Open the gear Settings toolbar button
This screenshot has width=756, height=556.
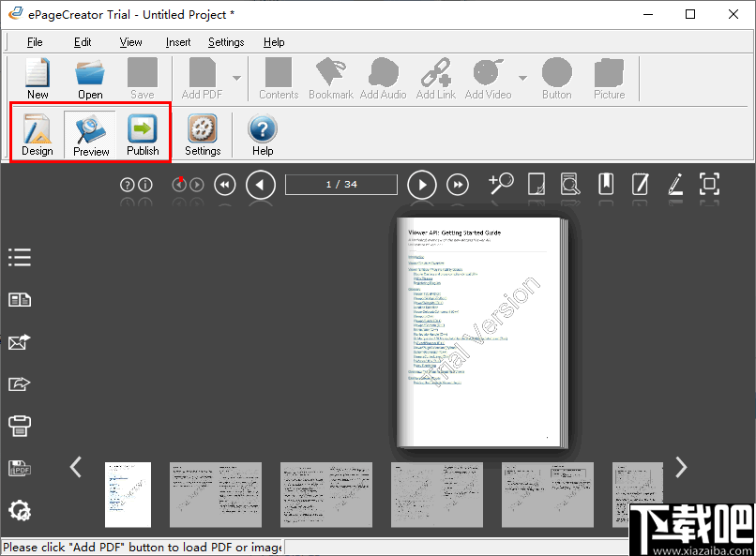[203, 134]
